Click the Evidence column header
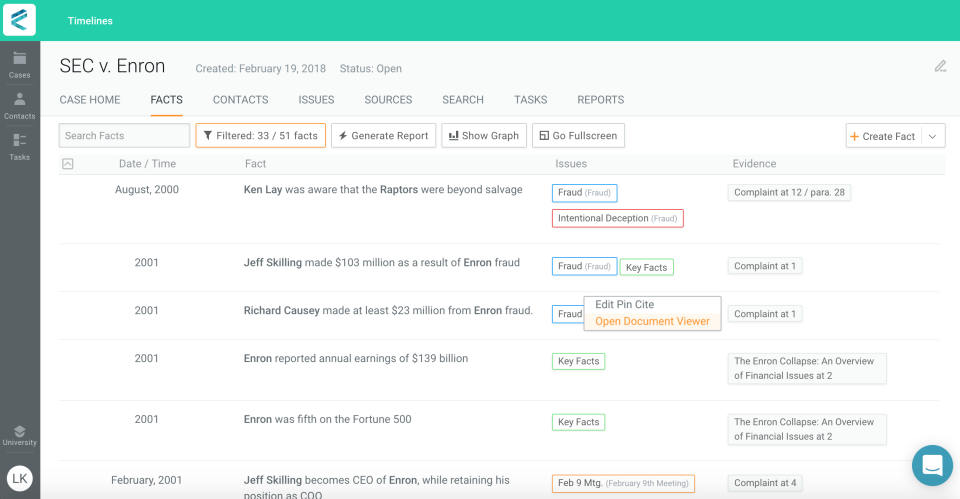This screenshot has height=499, width=960. (754, 163)
